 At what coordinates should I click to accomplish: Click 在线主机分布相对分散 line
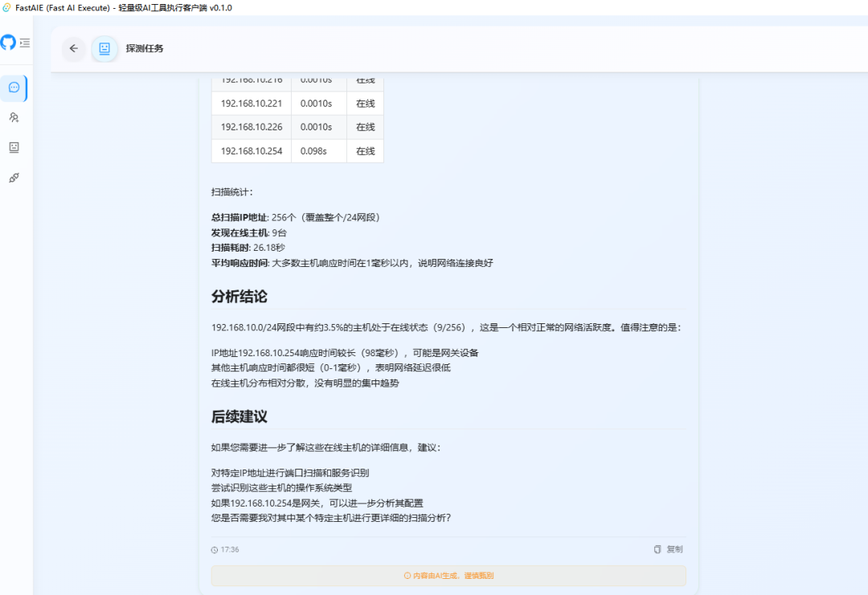(x=305, y=383)
